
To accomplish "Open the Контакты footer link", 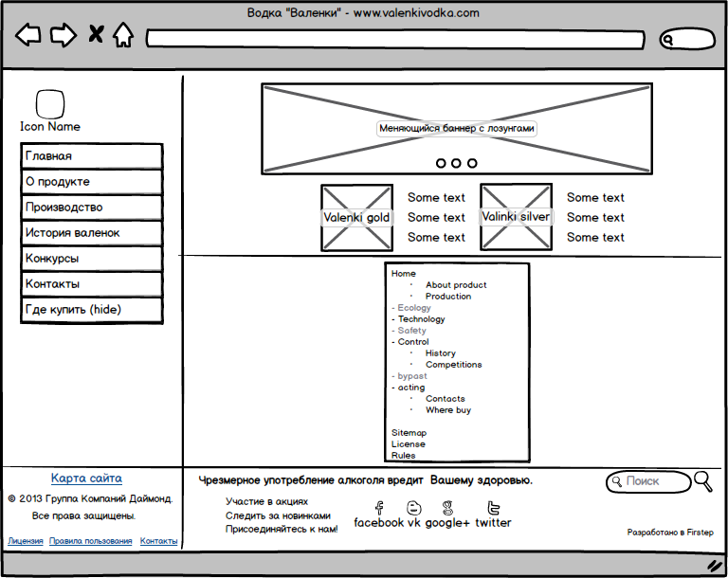I will pos(159,541).
